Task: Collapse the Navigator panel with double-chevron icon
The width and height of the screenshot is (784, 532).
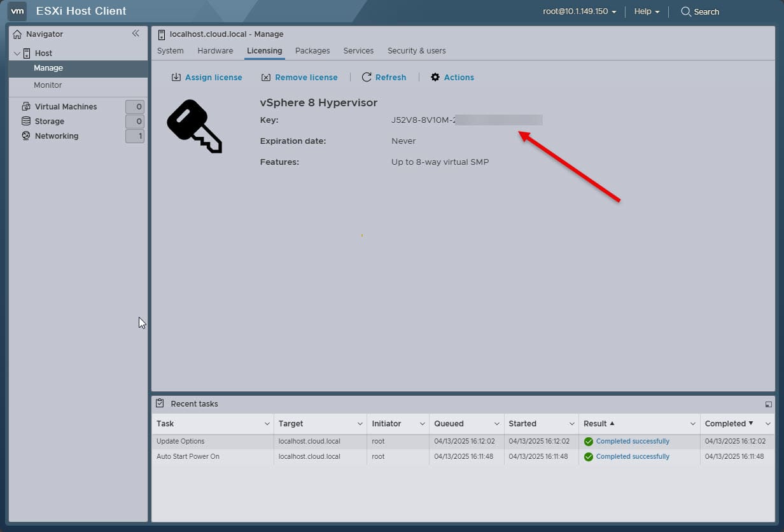Action: 136,34
